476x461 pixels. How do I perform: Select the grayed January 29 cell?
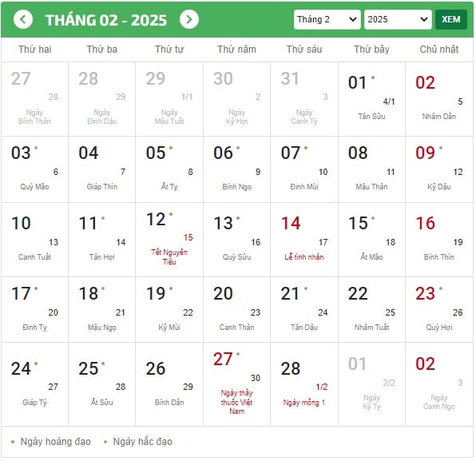pyautogui.click(x=169, y=99)
